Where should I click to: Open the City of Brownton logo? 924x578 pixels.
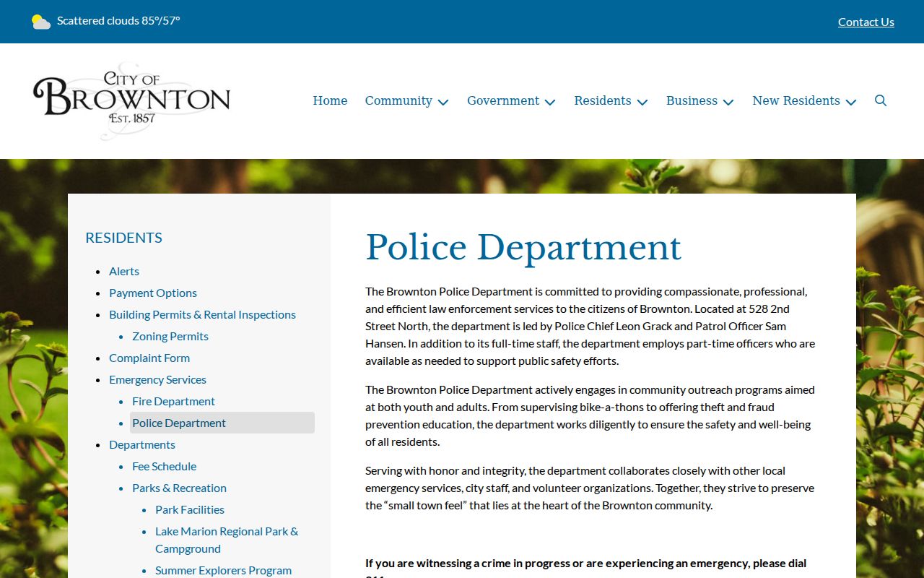131,100
